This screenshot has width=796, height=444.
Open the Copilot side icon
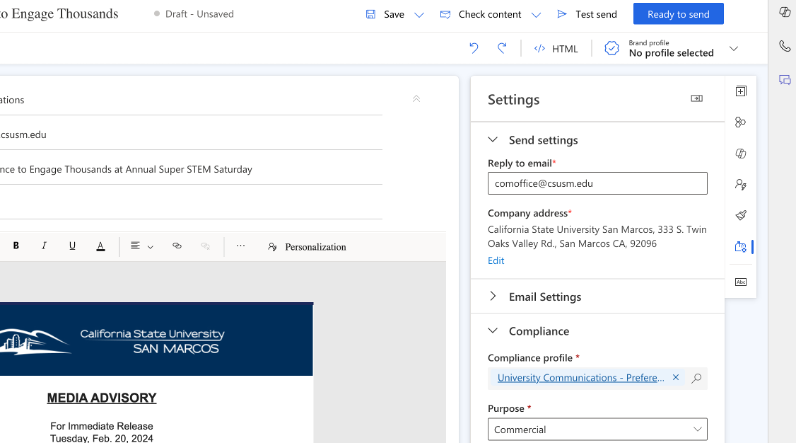point(785,12)
